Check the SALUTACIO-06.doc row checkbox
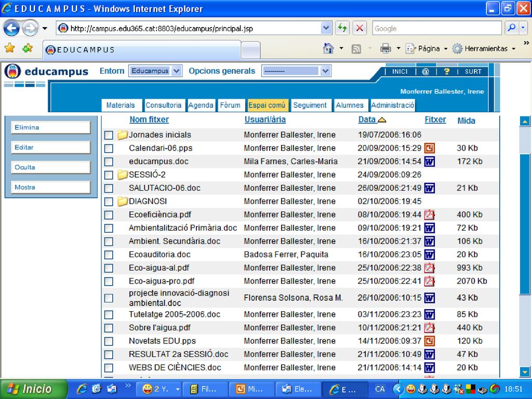 pos(109,188)
